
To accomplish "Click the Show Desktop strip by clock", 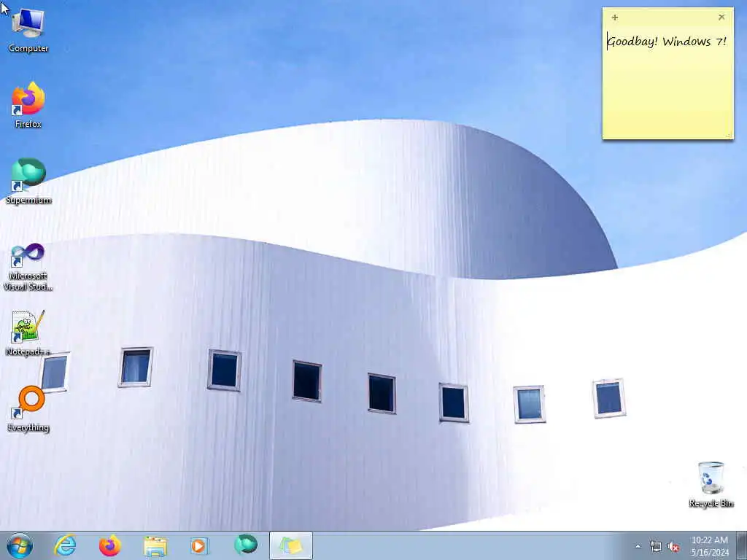I will 742,545.
